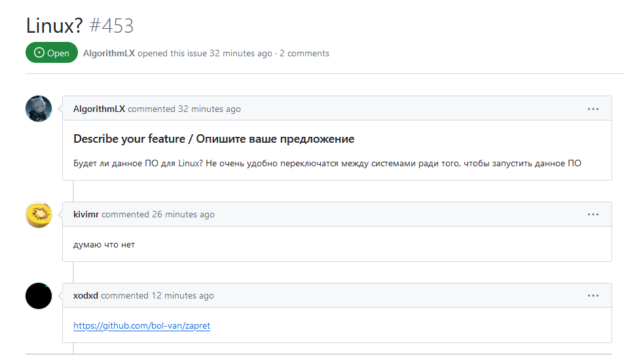Open AlgorithmLX's avatar picture
The image size is (624, 364).
click(39, 109)
